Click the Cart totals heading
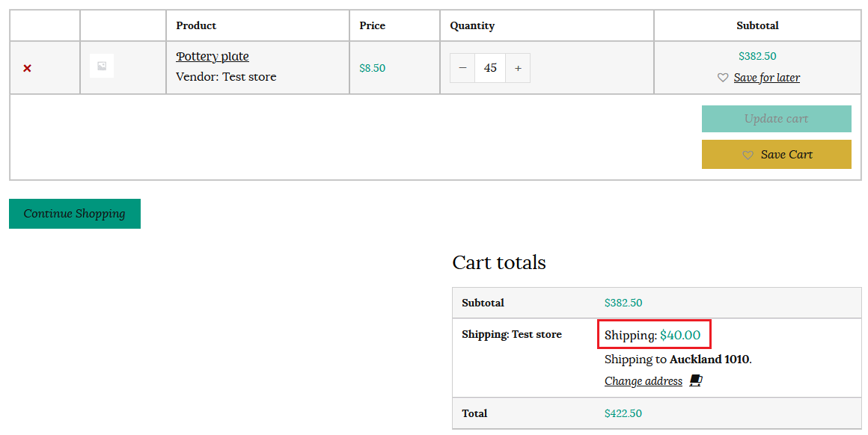This screenshot has width=868, height=435. click(499, 262)
